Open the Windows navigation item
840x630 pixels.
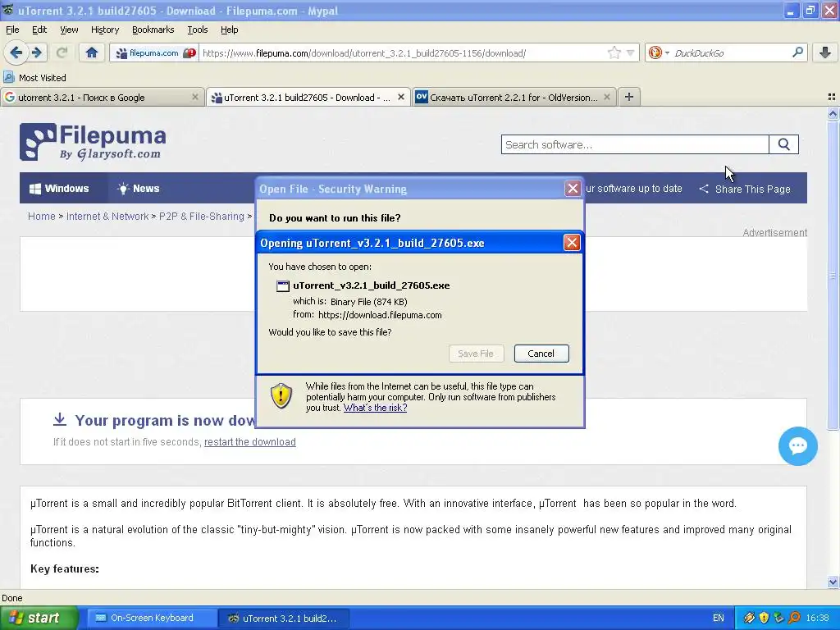pos(59,189)
